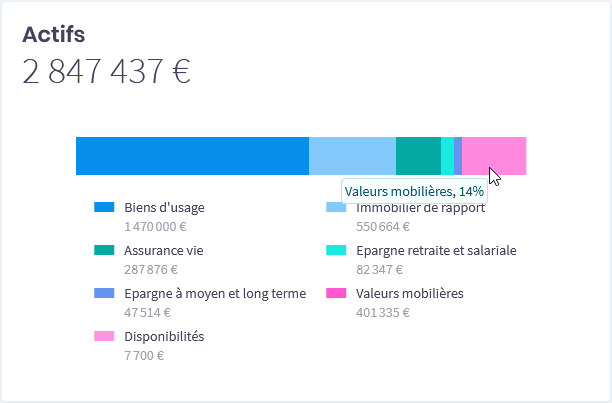Click the Epargne à moyen et long terme swatch
The height and width of the screenshot is (403, 612).
pyautogui.click(x=104, y=294)
